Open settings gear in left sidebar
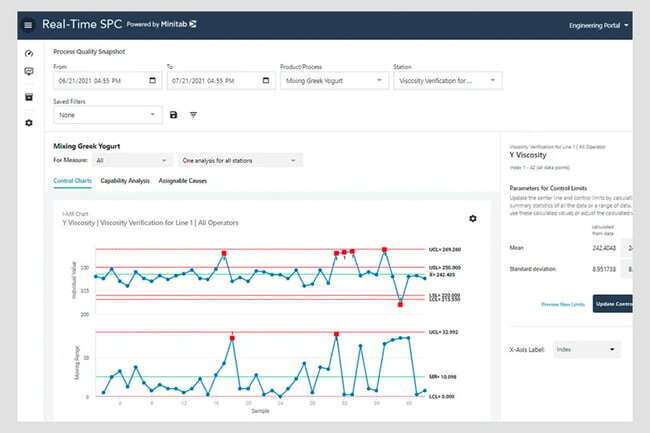Image resolution: width=650 pixels, height=433 pixels. tap(28, 122)
